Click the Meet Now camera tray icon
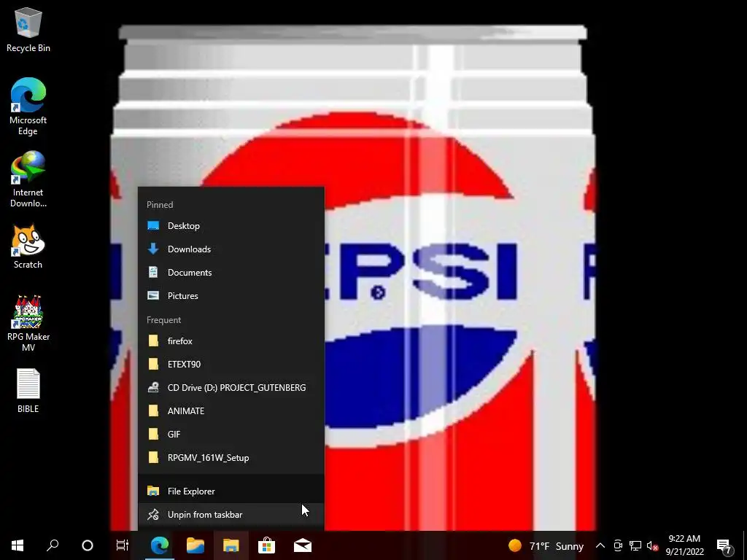The width and height of the screenshot is (747, 560). click(x=617, y=545)
